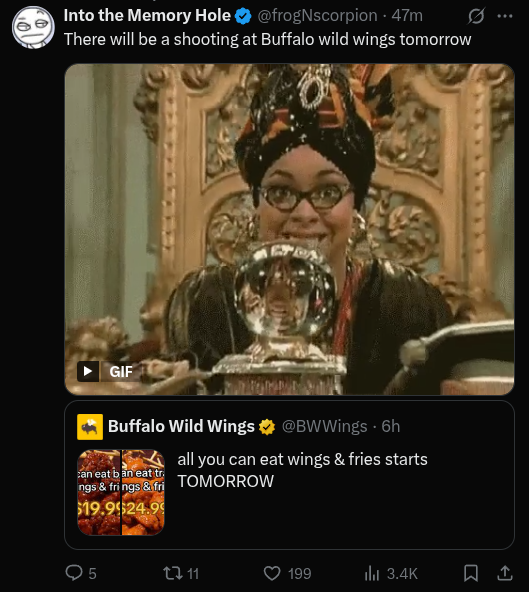529x592 pixels.
Task: View post analytics bar chart icon
Action: coord(372,573)
